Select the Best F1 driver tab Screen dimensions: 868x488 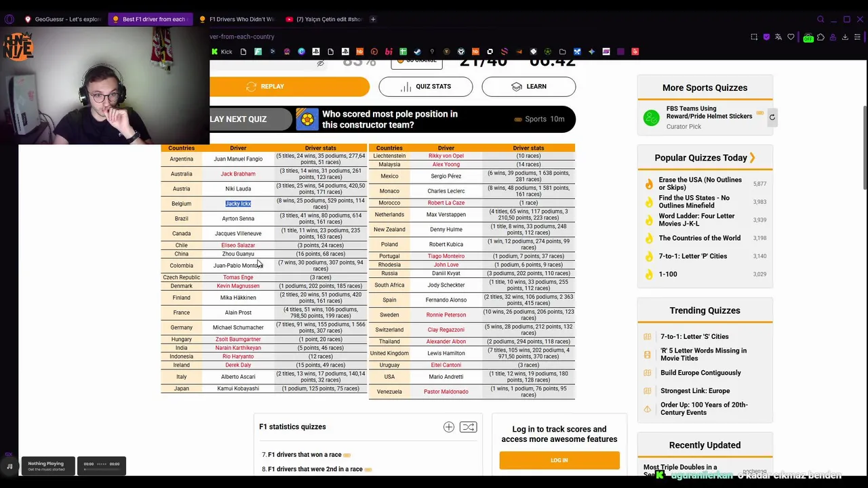click(x=150, y=19)
